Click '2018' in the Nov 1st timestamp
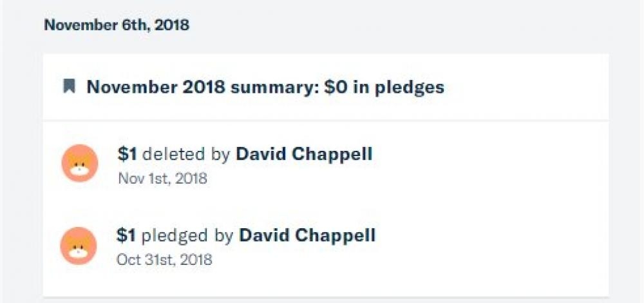The height and width of the screenshot is (303, 644). pos(191,179)
